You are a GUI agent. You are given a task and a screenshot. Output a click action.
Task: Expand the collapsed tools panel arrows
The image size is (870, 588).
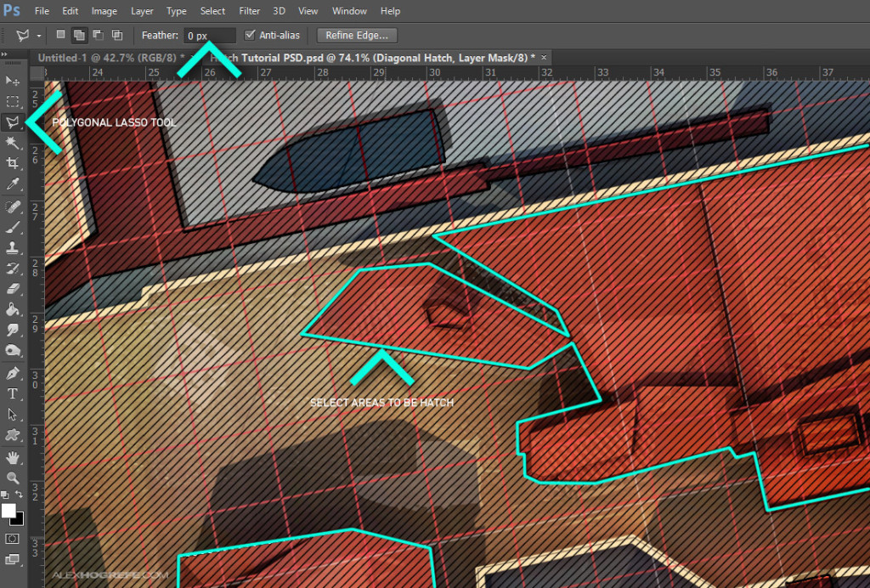click(4, 54)
